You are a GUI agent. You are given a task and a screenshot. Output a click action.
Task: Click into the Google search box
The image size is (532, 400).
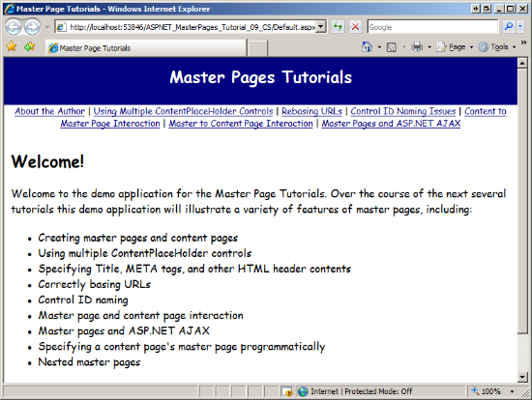point(432,27)
